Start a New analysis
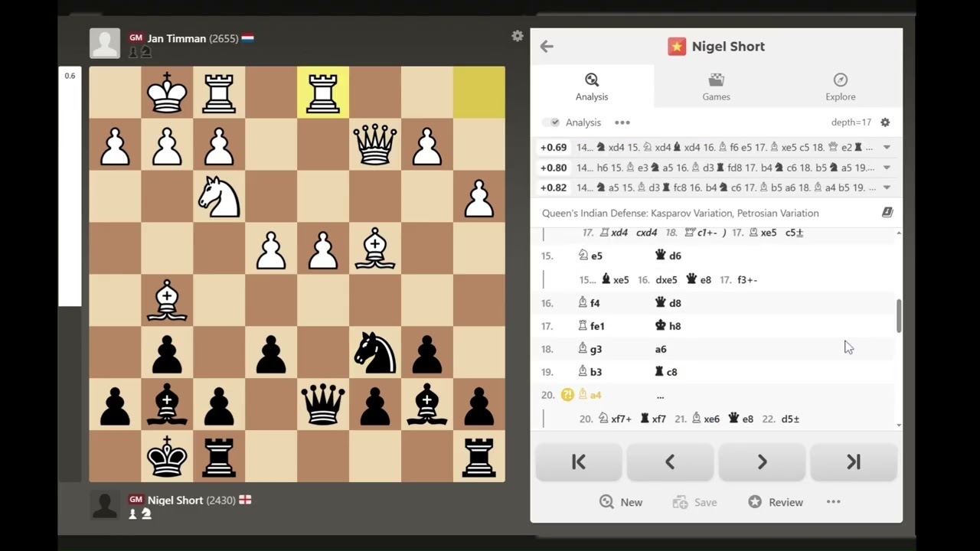 [x=621, y=502]
